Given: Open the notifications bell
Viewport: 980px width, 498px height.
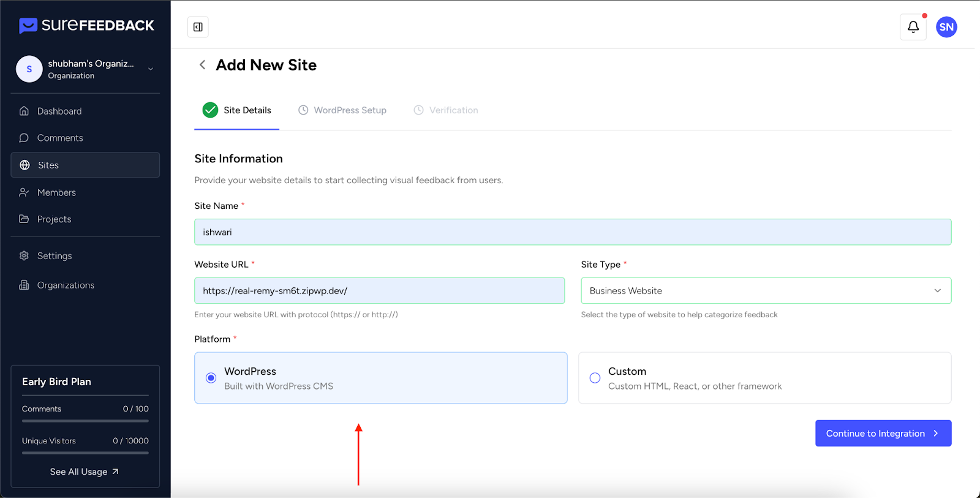Looking at the screenshot, I should click(913, 27).
